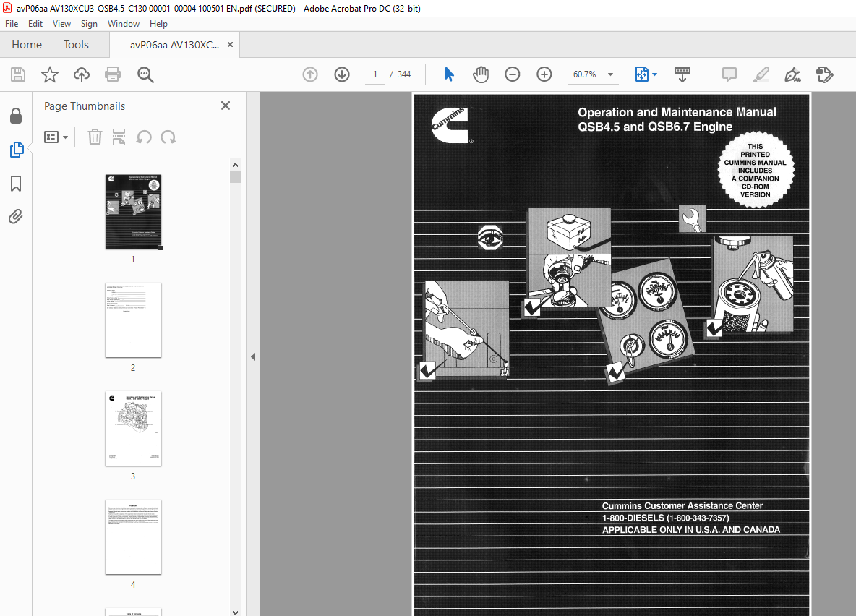Delete selected pages with the trash icon
This screenshot has width=856, height=616.
click(95, 137)
